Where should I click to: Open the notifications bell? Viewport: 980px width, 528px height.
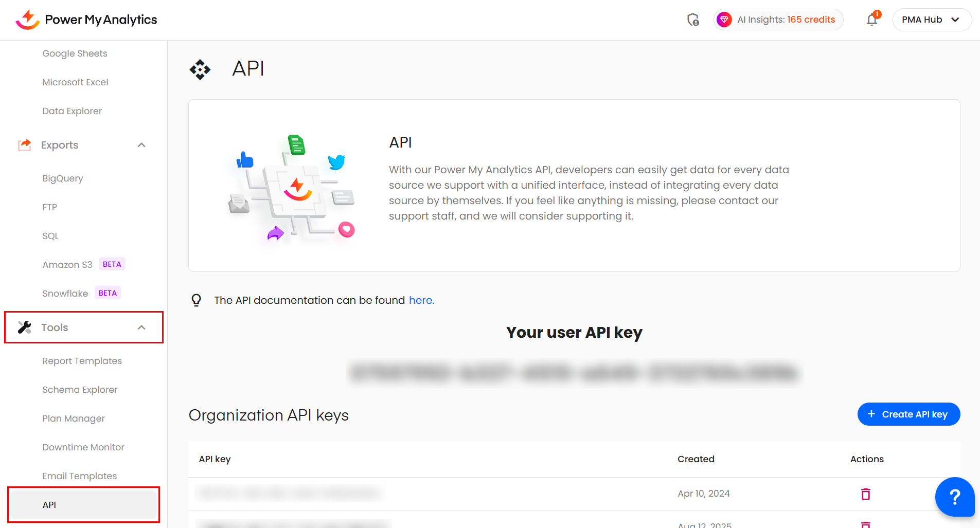[x=871, y=20]
